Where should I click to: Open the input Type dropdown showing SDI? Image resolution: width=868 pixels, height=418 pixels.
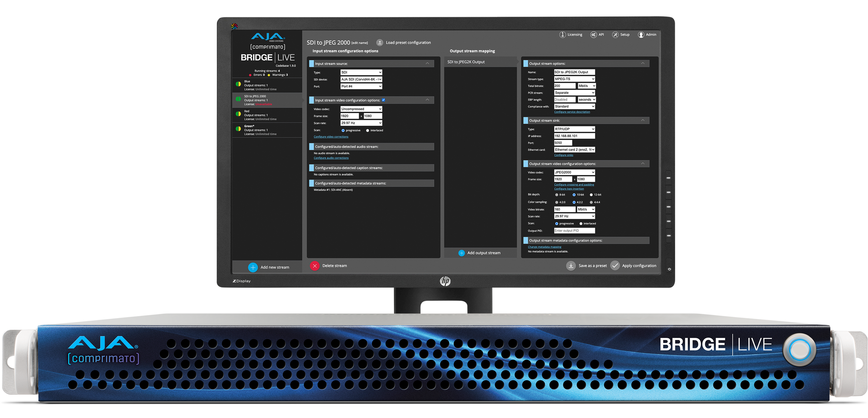click(361, 72)
